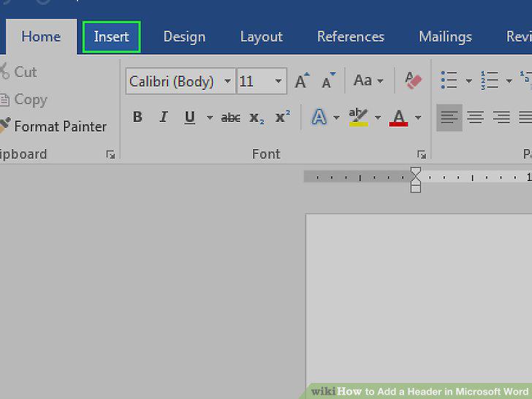The width and height of the screenshot is (532, 399).
Task: Toggle Underline formatting
Action: pyautogui.click(x=190, y=118)
